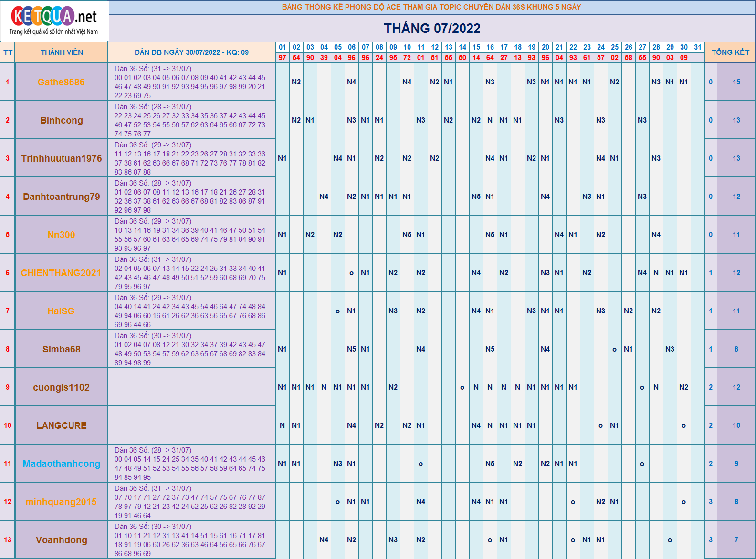Click Gathe8686 total score 15
The height and width of the screenshot is (559, 756).
736,82
